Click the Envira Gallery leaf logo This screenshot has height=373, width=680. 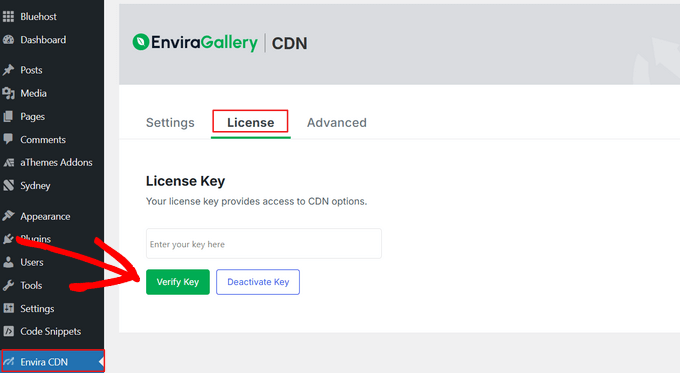click(x=141, y=42)
